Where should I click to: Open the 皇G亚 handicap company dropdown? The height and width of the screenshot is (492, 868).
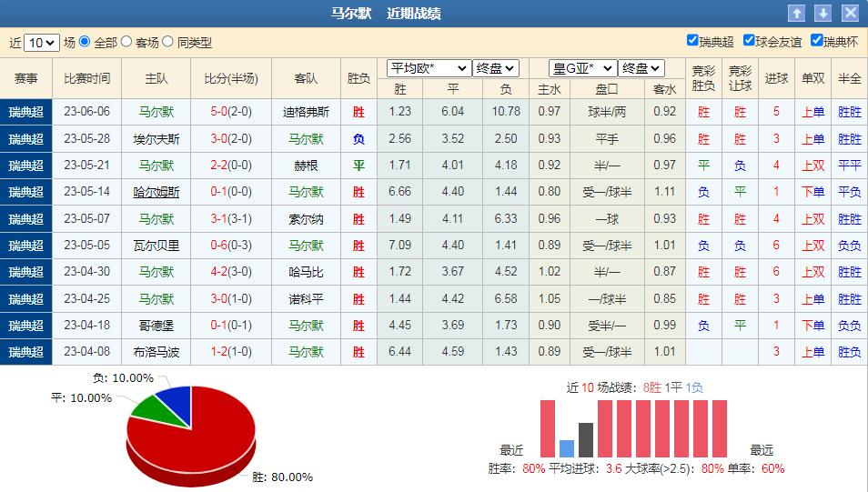pos(583,68)
